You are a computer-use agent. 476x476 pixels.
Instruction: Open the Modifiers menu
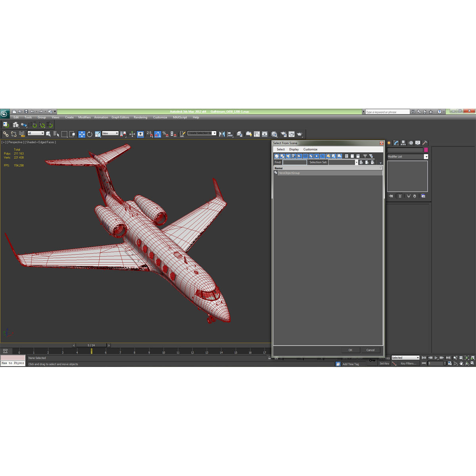(84, 117)
